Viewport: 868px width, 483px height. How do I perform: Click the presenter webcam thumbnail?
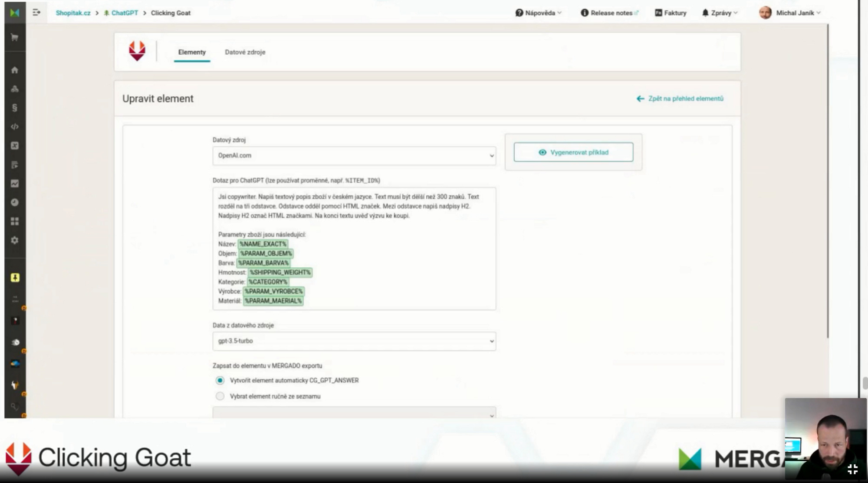825,438
